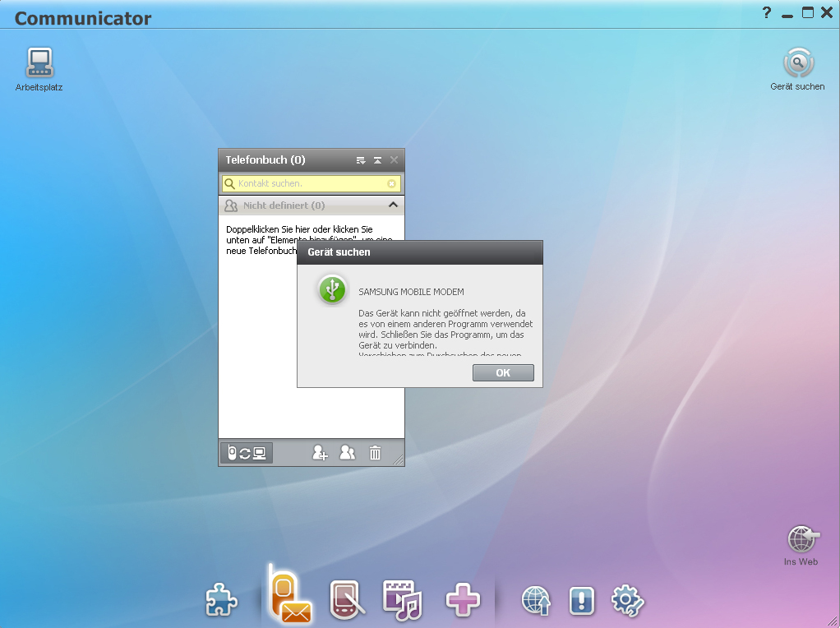Viewport: 840px width, 628px height.
Task: Click the Telefonbuch resize grip corner
Action: coord(398,459)
